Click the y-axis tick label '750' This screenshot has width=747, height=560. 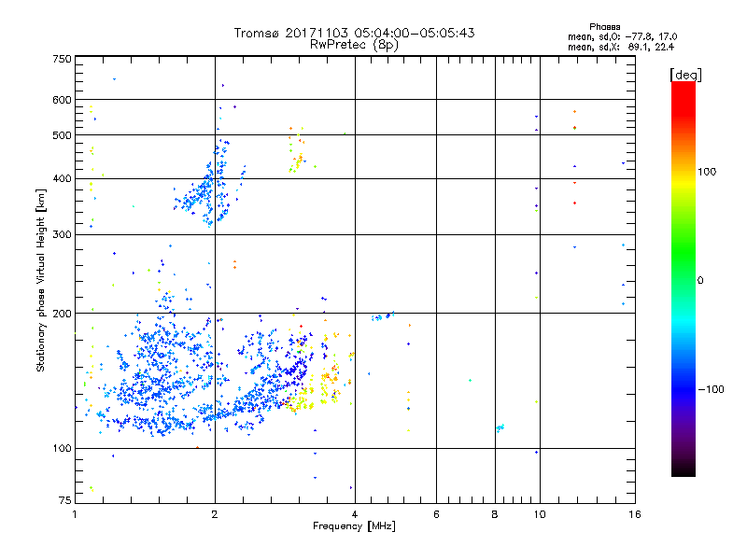[62, 59]
